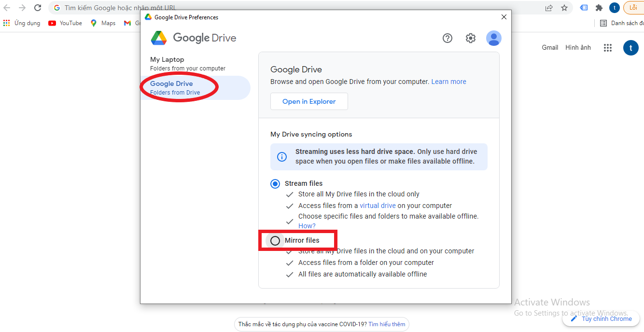644x332 pixels.
Task: Open Google Drive help icon
Action: 448,38
